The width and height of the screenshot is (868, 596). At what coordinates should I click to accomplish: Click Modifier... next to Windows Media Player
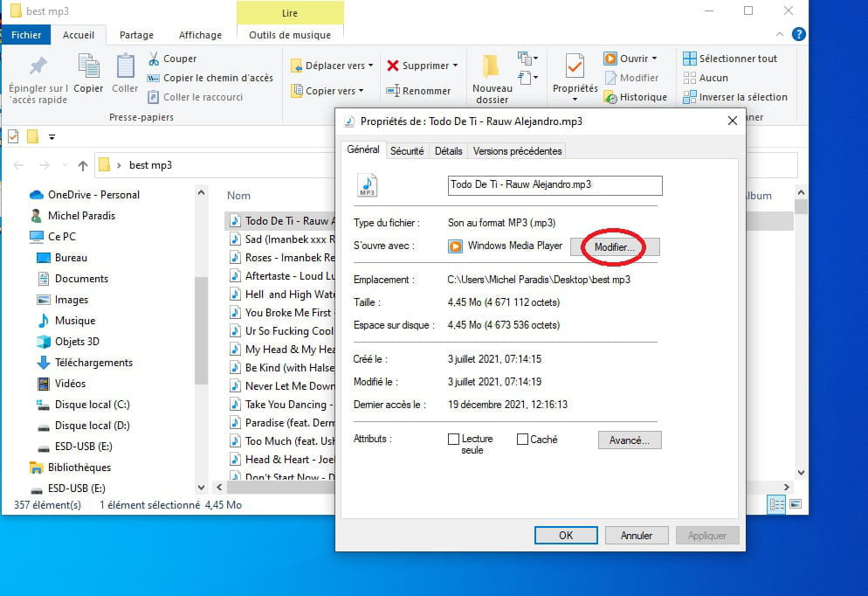pos(615,247)
